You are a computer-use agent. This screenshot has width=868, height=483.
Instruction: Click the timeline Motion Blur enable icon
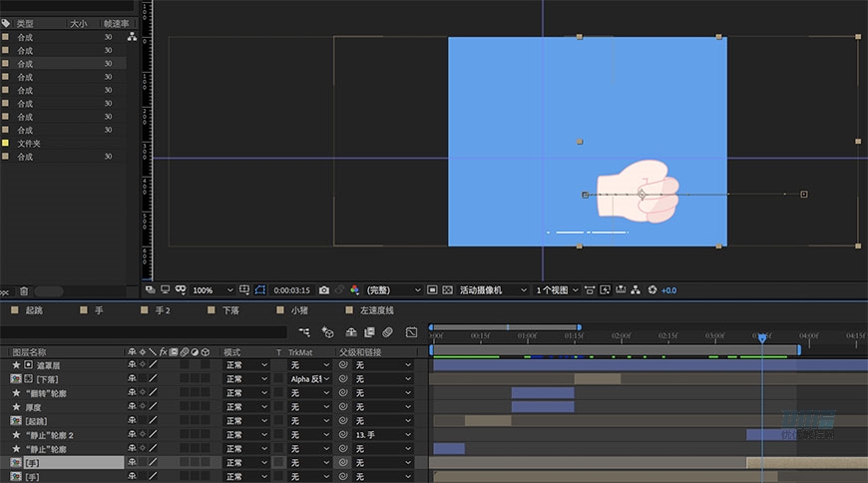(387, 332)
